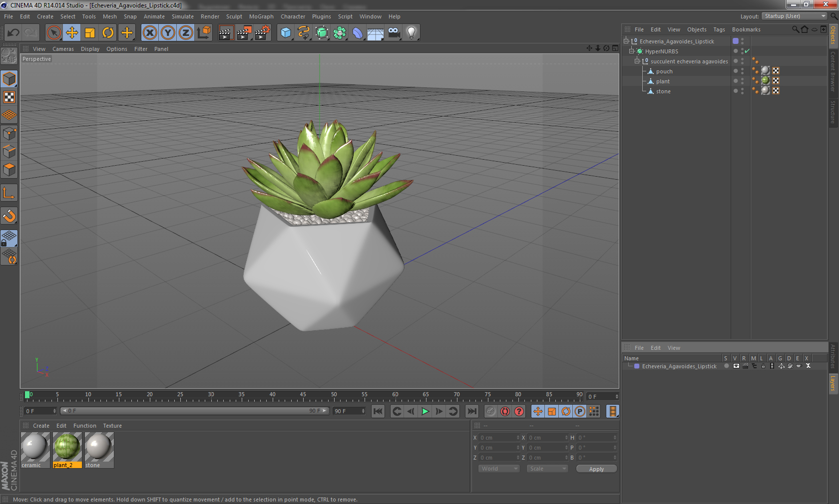The height and width of the screenshot is (504, 839).
Task: Activate the Scale tool in top toolbar
Action: point(90,33)
